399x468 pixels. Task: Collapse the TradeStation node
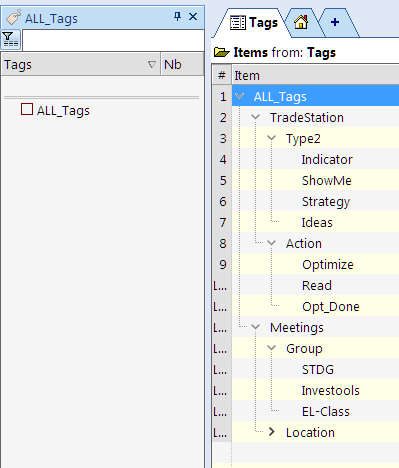256,117
